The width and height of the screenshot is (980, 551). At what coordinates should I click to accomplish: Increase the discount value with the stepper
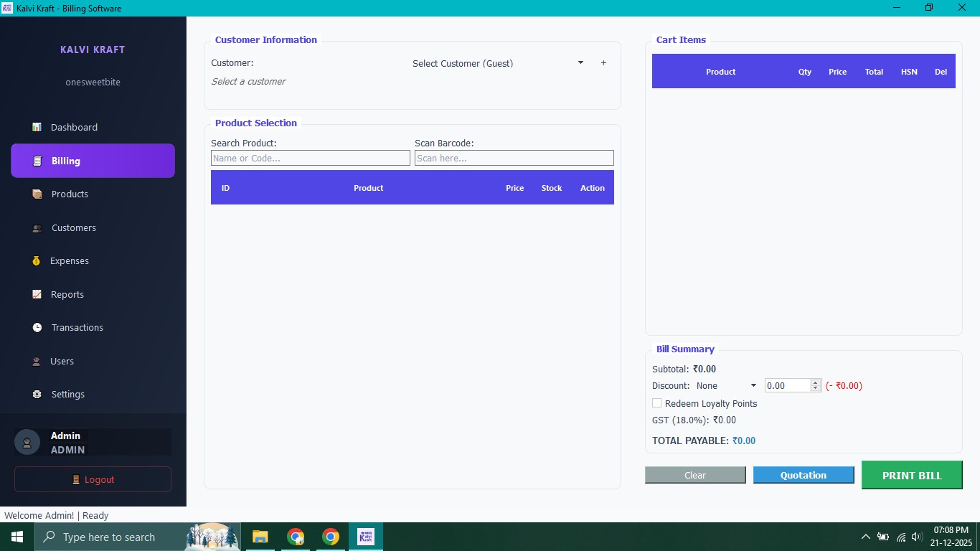pos(815,382)
